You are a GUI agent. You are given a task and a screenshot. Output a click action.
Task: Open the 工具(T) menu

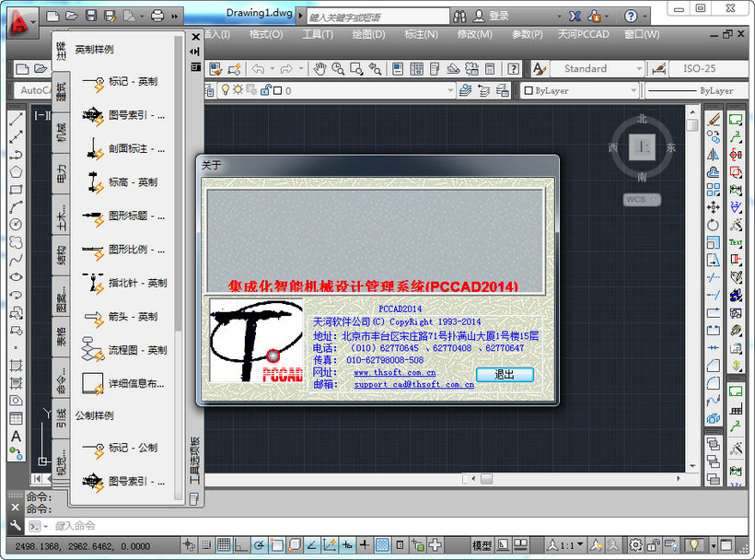tap(318, 34)
